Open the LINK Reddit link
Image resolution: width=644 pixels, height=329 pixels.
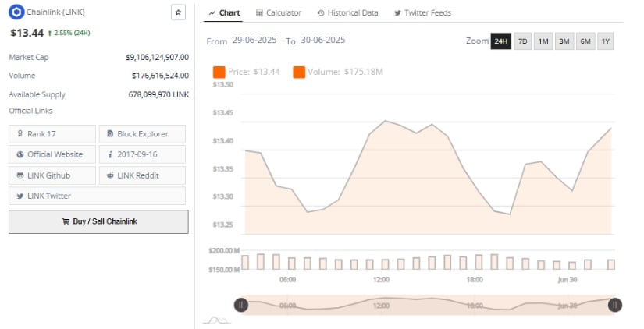click(x=142, y=175)
